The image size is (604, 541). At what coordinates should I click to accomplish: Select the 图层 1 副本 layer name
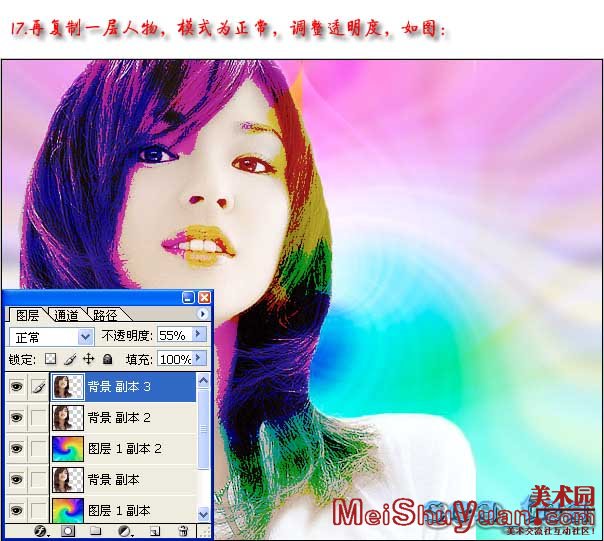click(x=119, y=511)
